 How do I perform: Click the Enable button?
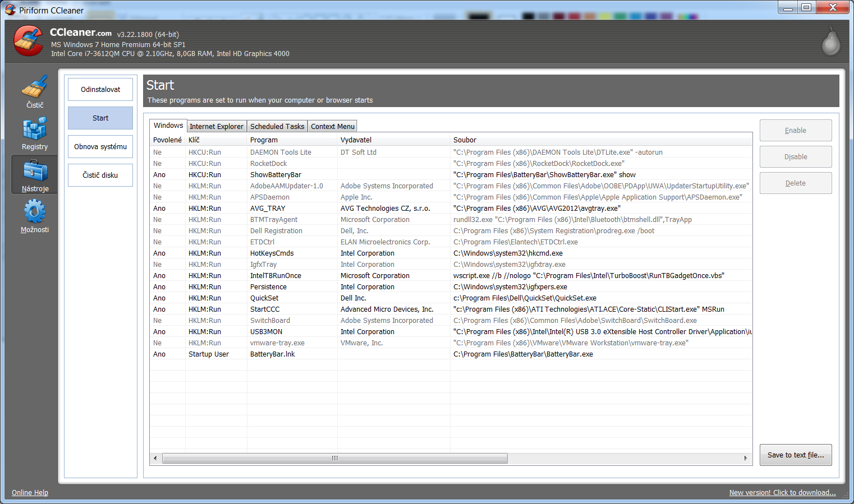[x=796, y=131]
